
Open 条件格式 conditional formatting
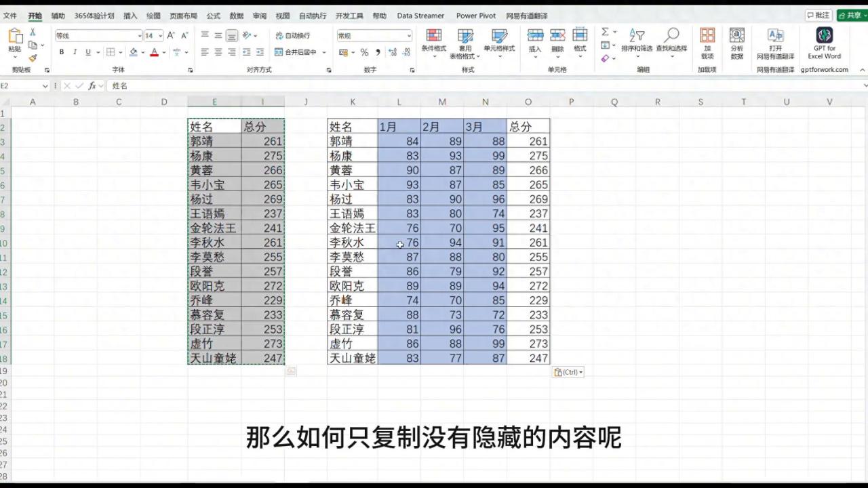[434, 42]
